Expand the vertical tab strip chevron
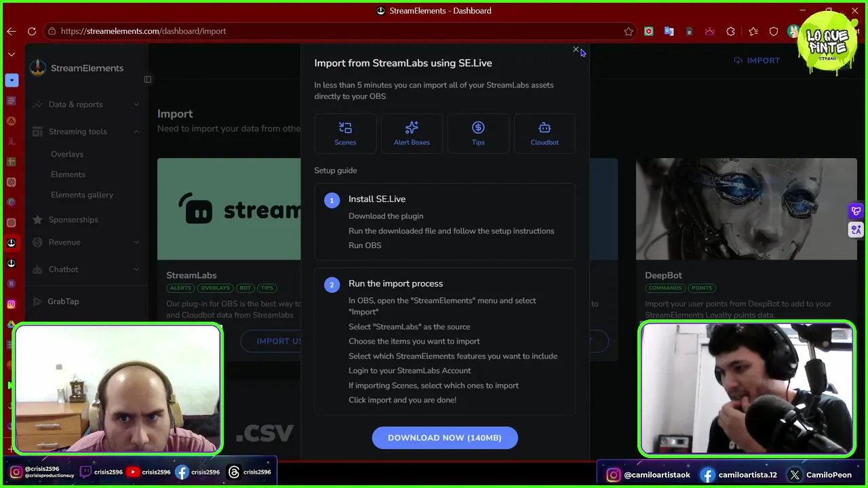 12,54
